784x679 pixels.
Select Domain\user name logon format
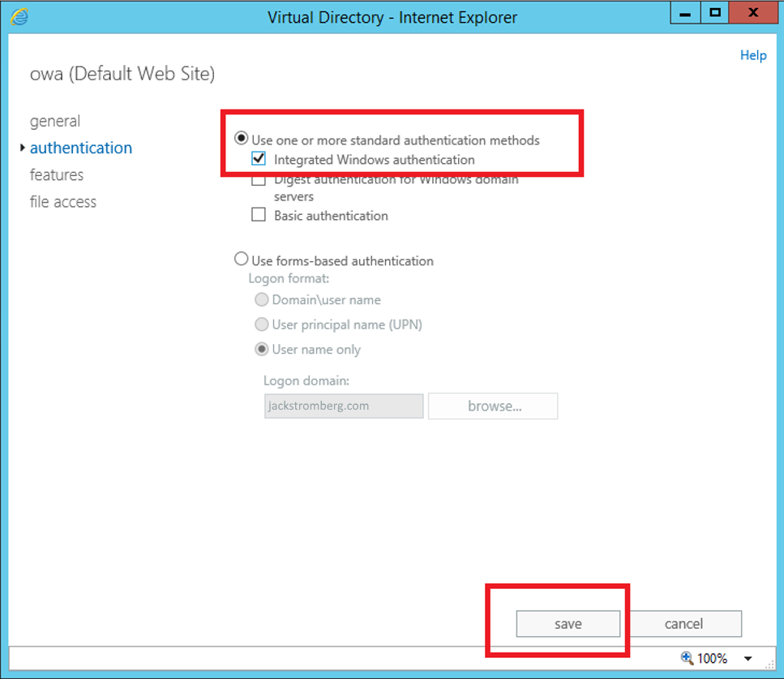click(x=262, y=299)
